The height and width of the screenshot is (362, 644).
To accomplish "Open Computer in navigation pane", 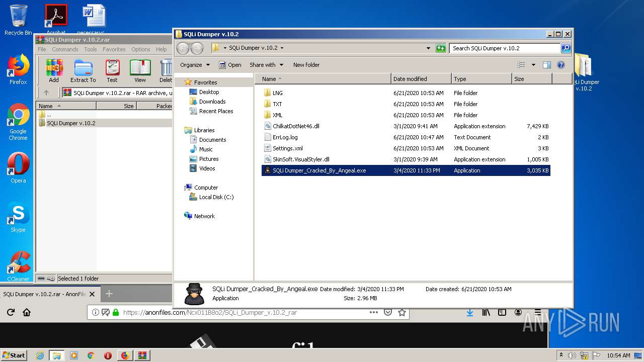I will coord(206,188).
